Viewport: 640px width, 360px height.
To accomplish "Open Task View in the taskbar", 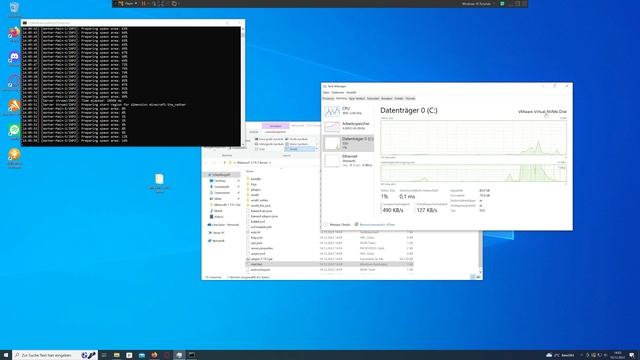I will coord(104,355).
